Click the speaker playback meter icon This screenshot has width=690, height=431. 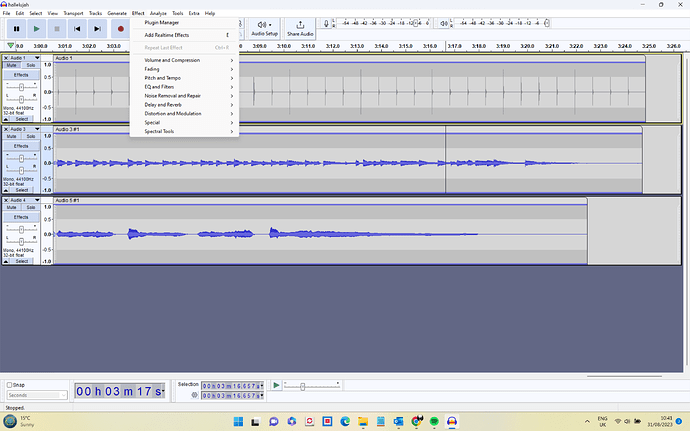pyautogui.click(x=444, y=23)
